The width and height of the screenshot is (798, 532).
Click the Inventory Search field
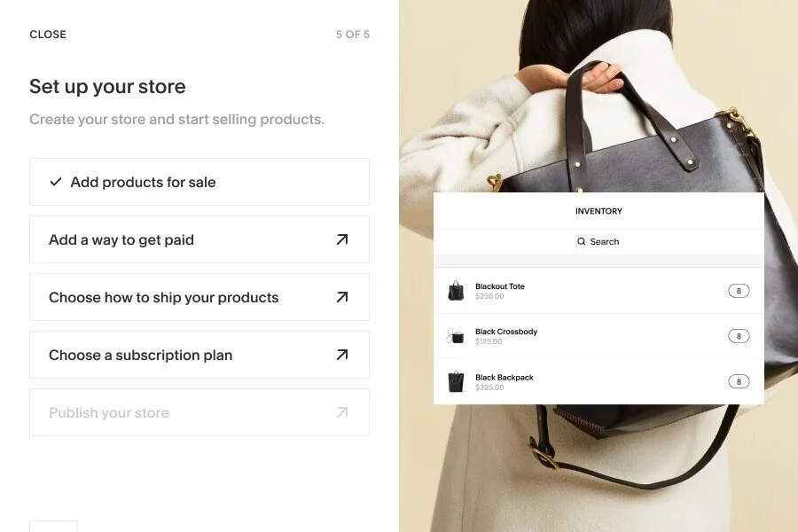(x=598, y=241)
